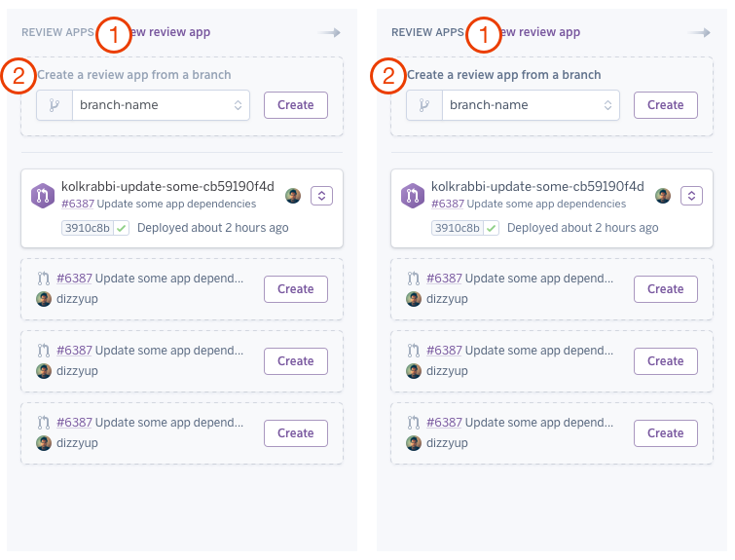Click Create on first pull request, right panel
Viewport: 735px width, 560px height.
click(666, 289)
